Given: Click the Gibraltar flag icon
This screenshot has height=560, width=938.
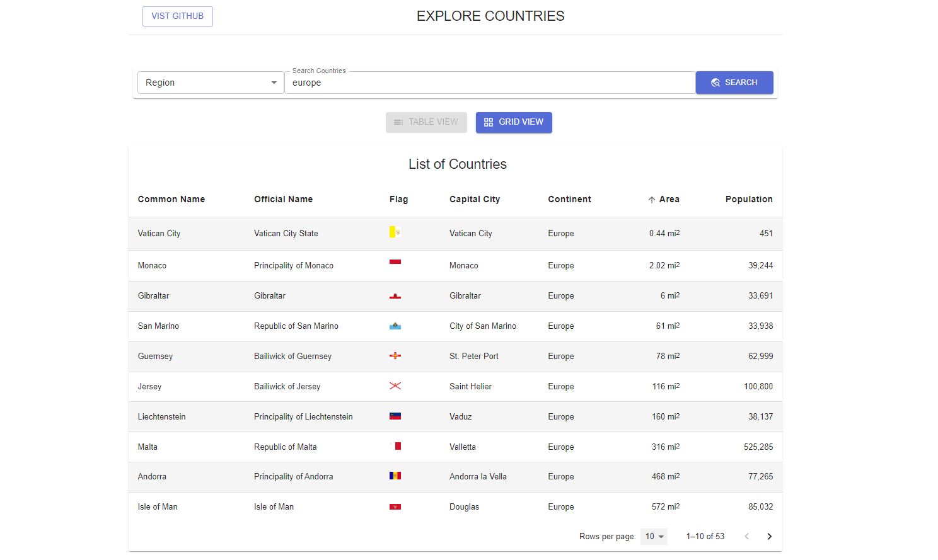Looking at the screenshot, I should click(395, 295).
